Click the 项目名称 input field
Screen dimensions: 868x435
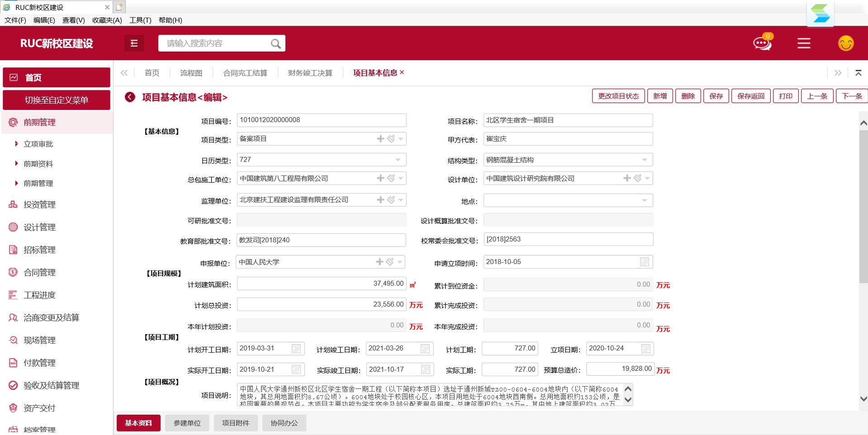click(568, 120)
